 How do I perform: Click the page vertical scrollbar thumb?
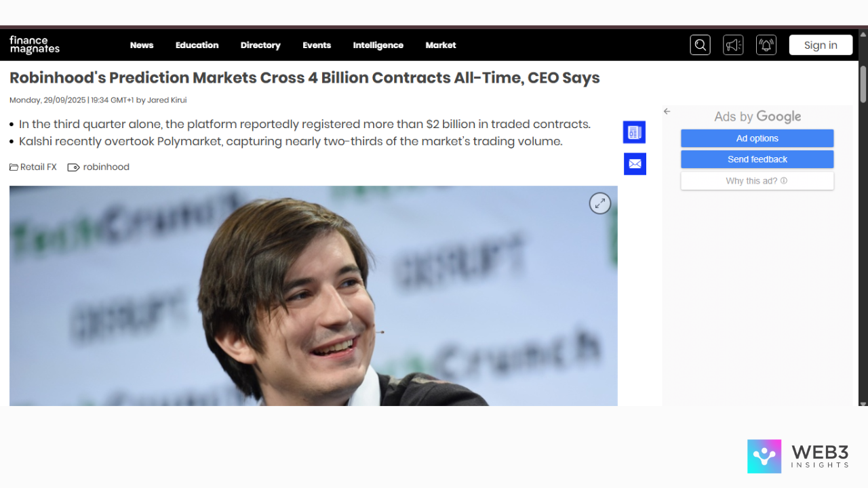(x=863, y=84)
